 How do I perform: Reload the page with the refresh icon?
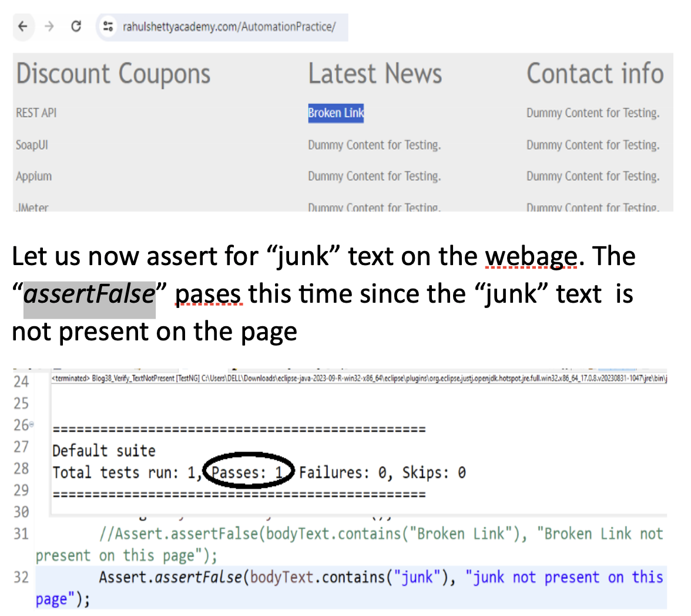coord(76,26)
